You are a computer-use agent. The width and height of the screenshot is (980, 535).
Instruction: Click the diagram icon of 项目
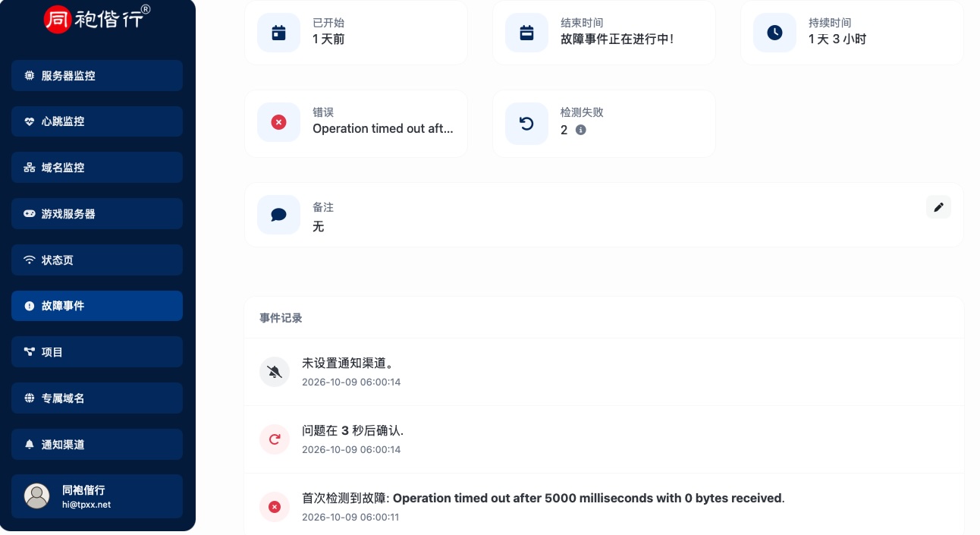point(30,352)
